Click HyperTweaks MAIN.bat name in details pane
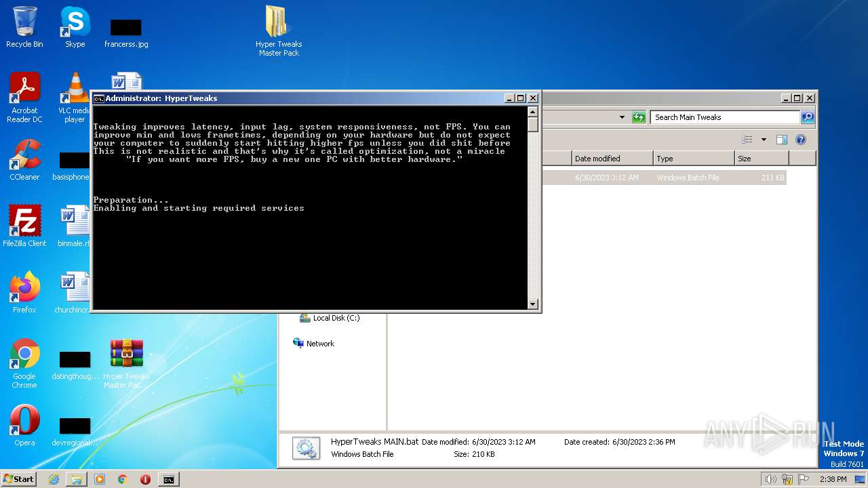The width and height of the screenshot is (868, 488). tap(374, 441)
